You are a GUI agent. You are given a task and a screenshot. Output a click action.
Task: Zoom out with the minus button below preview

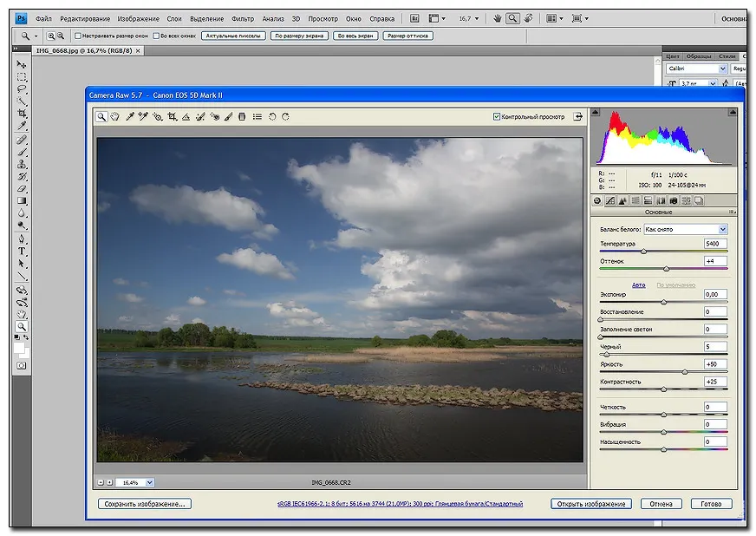pos(101,482)
